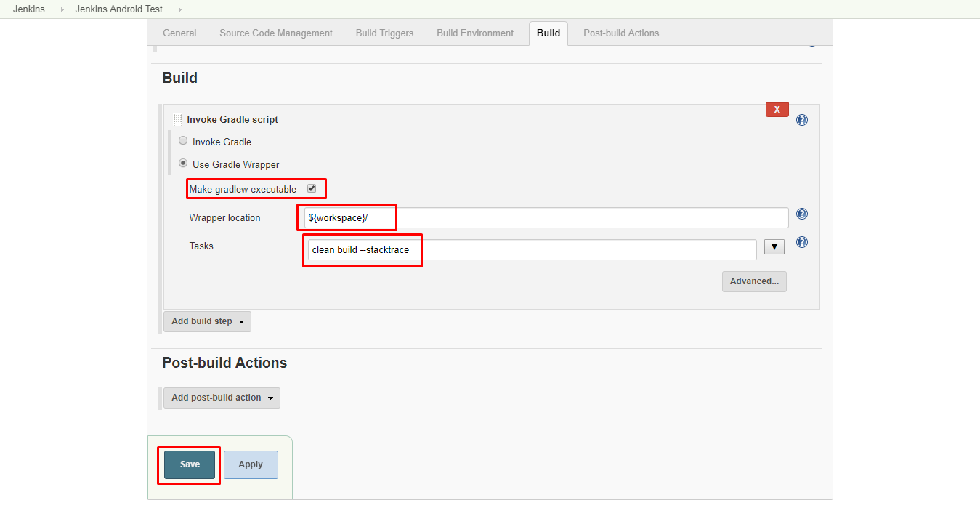Open help beside the Wrapper location field
Screen dimensions: 980x527
pyautogui.click(x=801, y=213)
